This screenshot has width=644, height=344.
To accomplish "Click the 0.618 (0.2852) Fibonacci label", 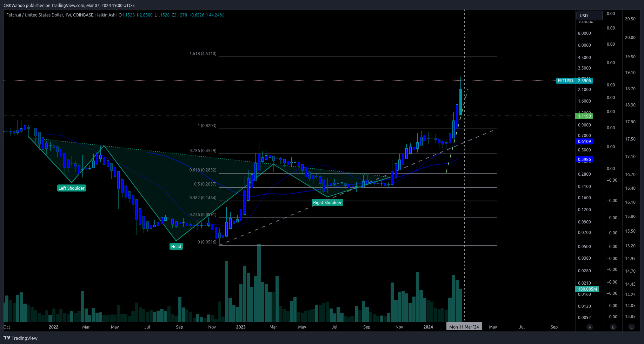I will tap(203, 170).
